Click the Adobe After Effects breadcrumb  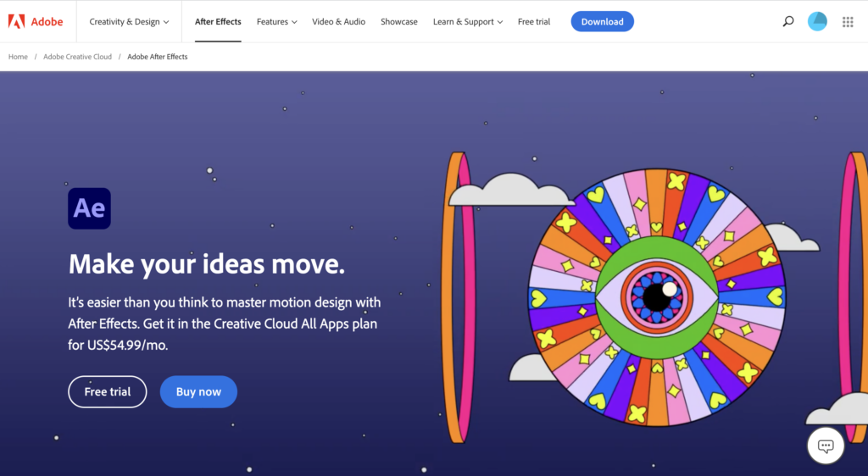(157, 57)
